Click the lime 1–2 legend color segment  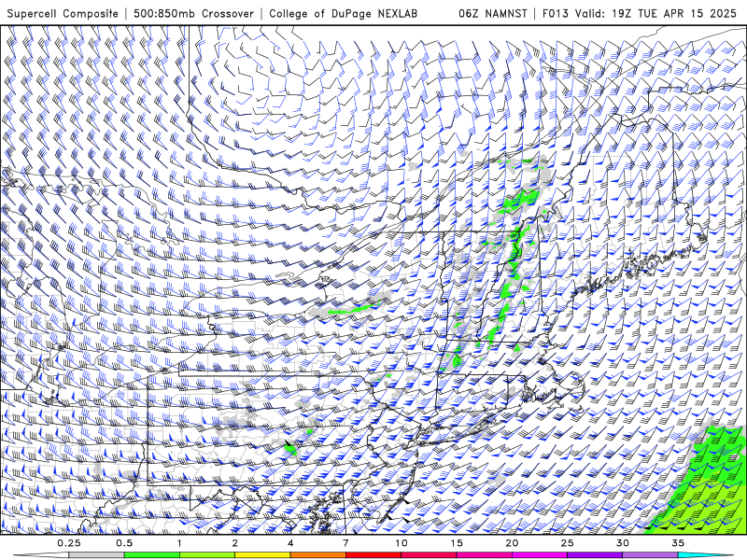tap(207, 555)
